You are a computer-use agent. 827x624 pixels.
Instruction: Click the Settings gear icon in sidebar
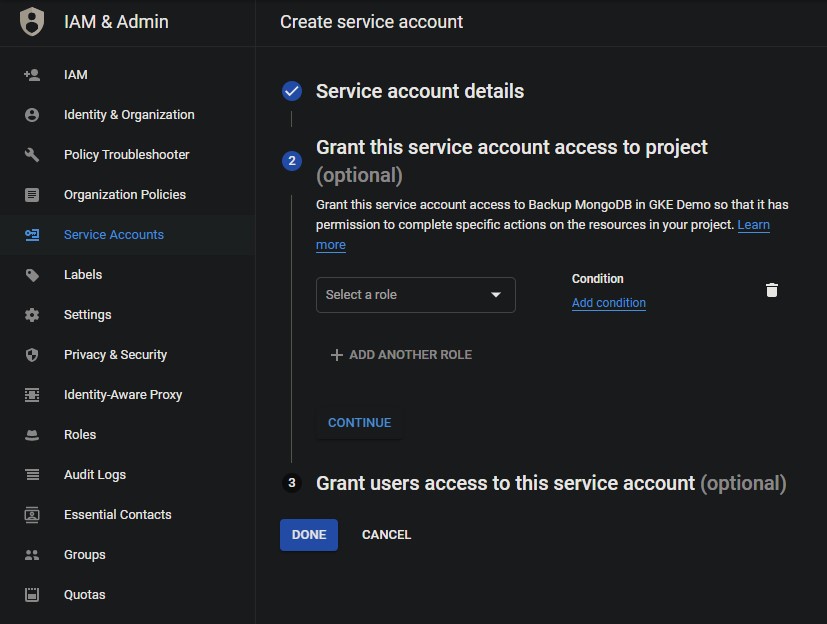pyautogui.click(x=32, y=315)
